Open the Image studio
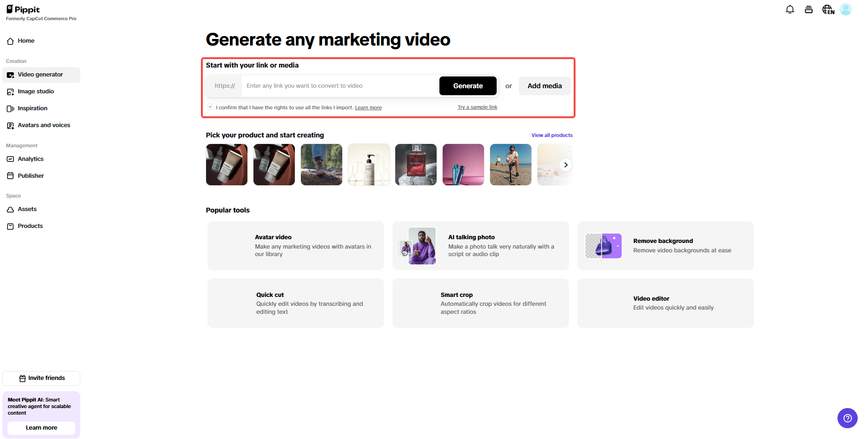This screenshot has height=439, width=868. [36, 91]
